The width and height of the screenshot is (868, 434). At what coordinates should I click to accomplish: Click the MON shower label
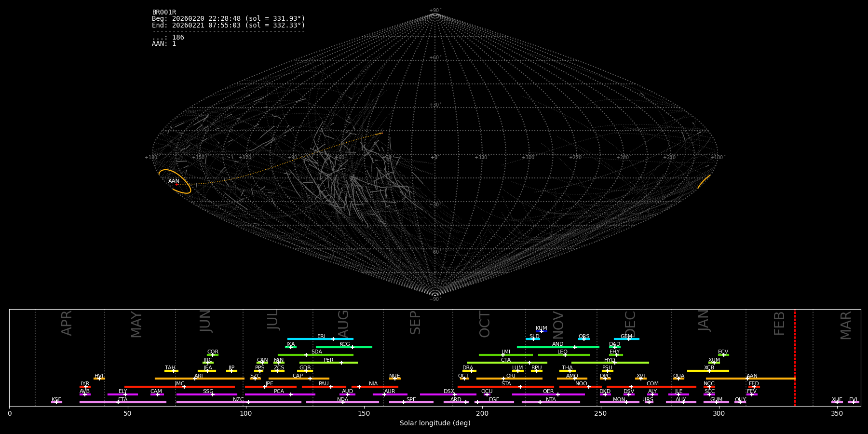pos(619,400)
